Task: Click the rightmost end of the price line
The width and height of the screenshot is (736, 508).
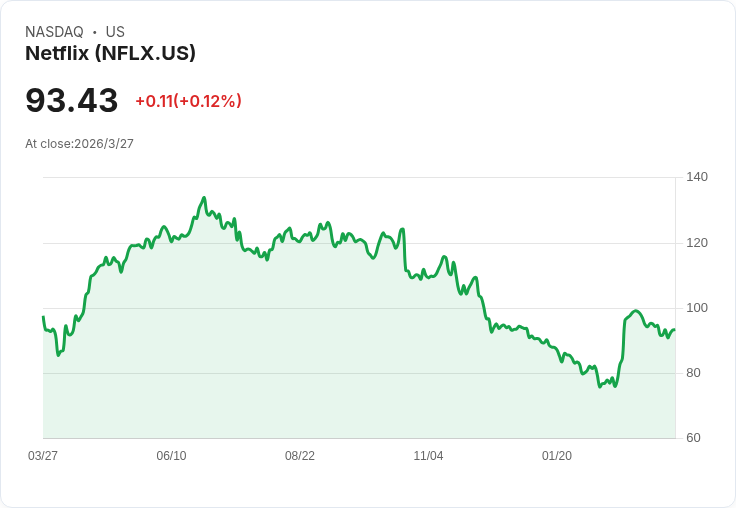Action: point(675,330)
